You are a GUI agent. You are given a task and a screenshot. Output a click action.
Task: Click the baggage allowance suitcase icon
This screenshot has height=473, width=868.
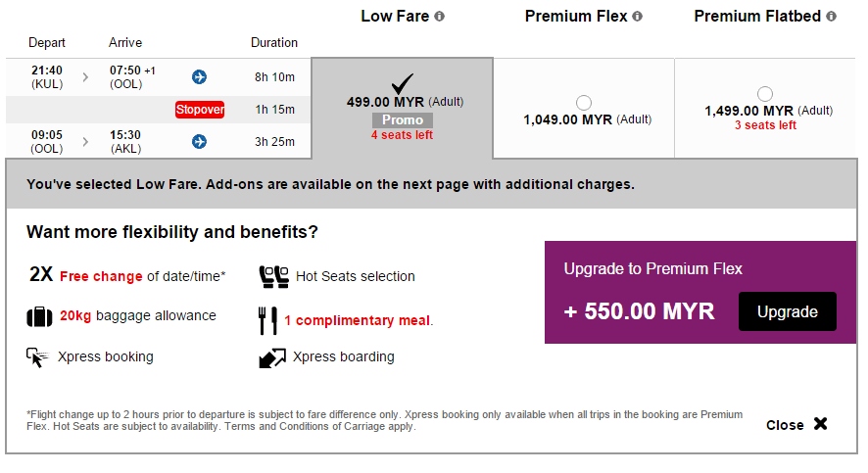39,317
